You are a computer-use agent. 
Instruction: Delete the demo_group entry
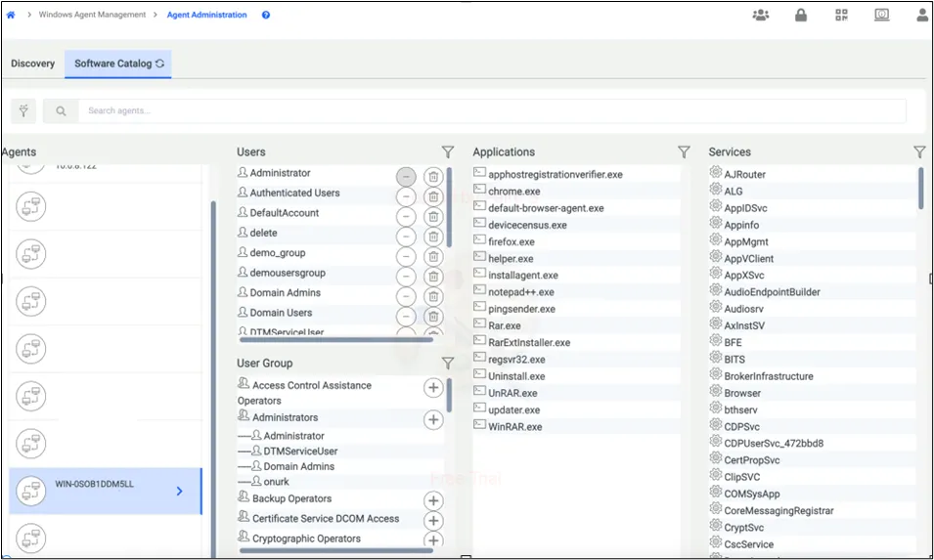pyautogui.click(x=433, y=256)
